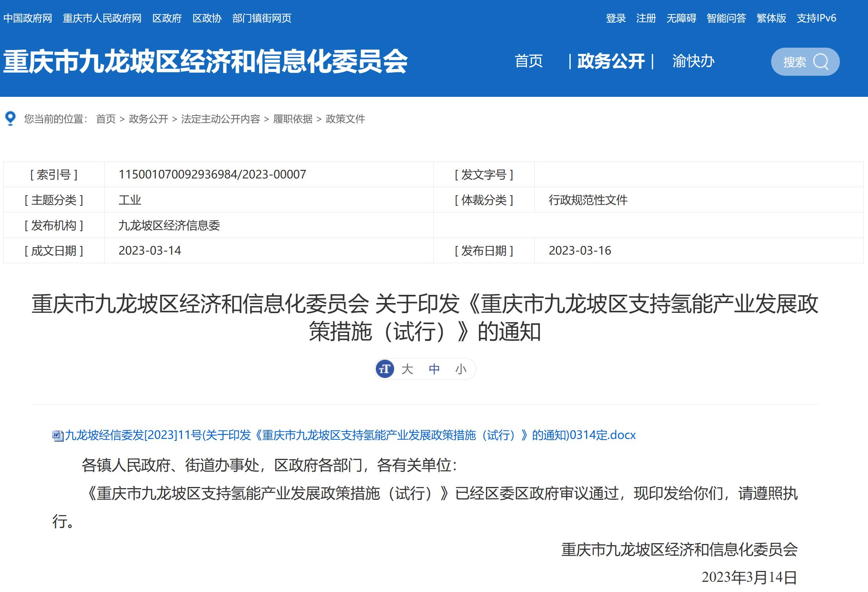Click 您当前的位置 label
The height and width of the screenshot is (592, 868).
pos(56,119)
